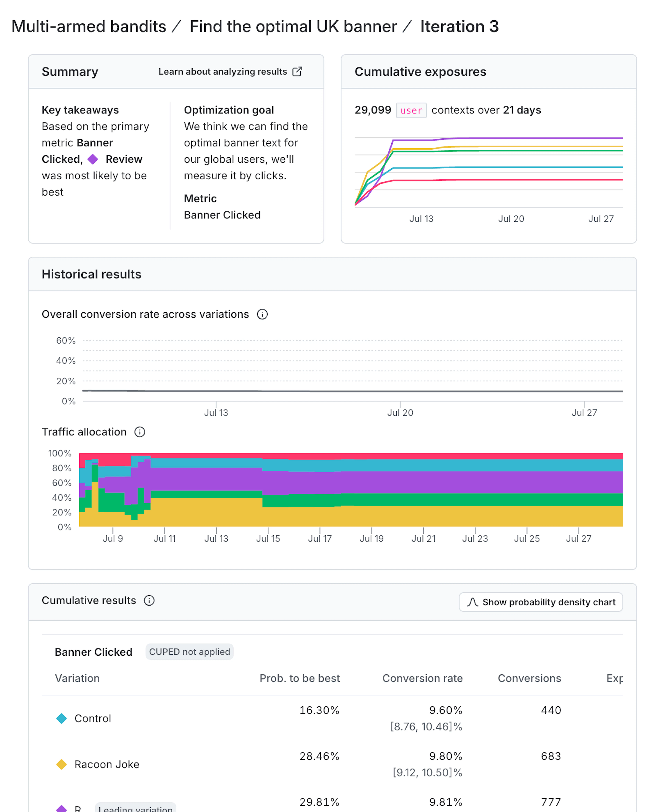Image resolution: width=665 pixels, height=812 pixels.
Task: Click the Prob. to be best column header
Action: coord(300,678)
